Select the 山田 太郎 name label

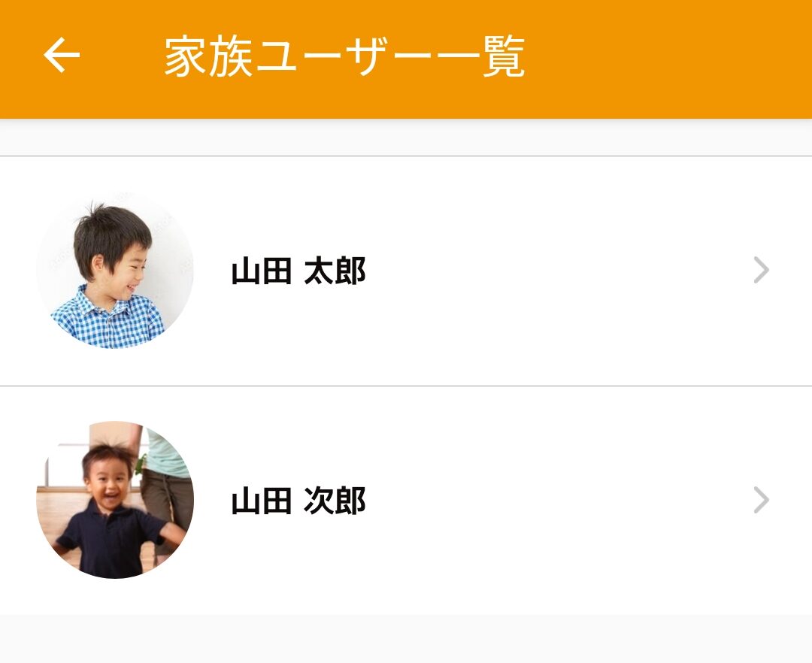298,271
